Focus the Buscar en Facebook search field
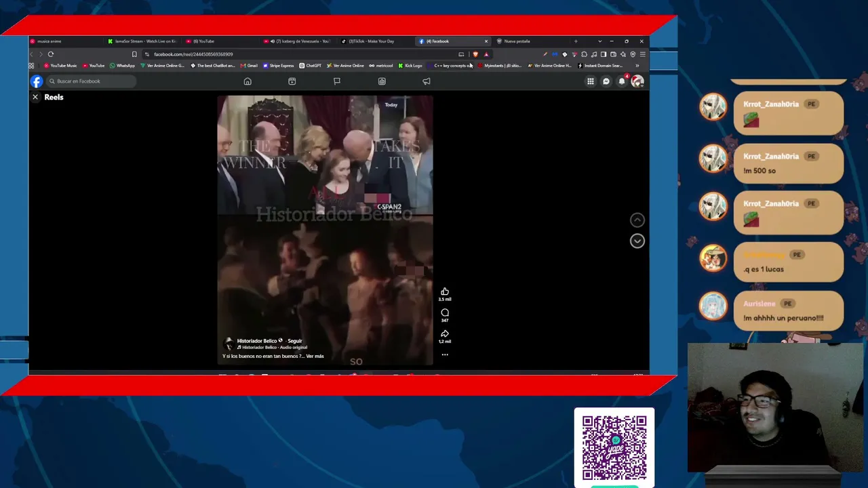 click(91, 81)
